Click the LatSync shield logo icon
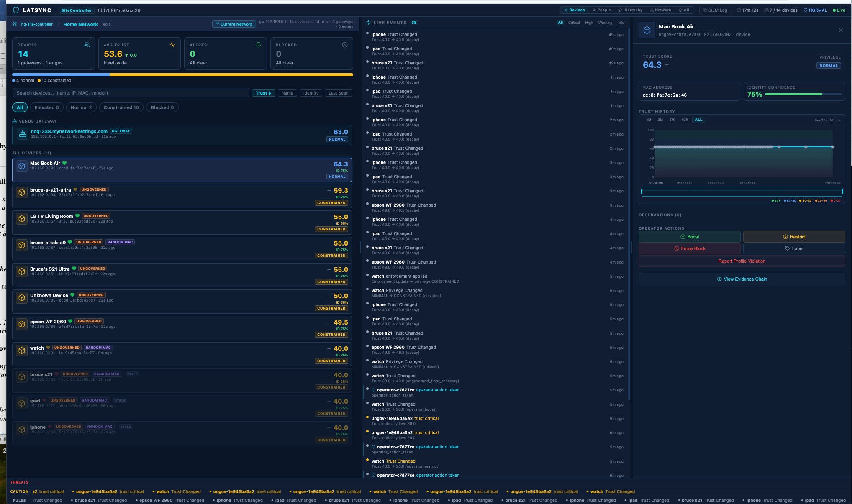 16,10
